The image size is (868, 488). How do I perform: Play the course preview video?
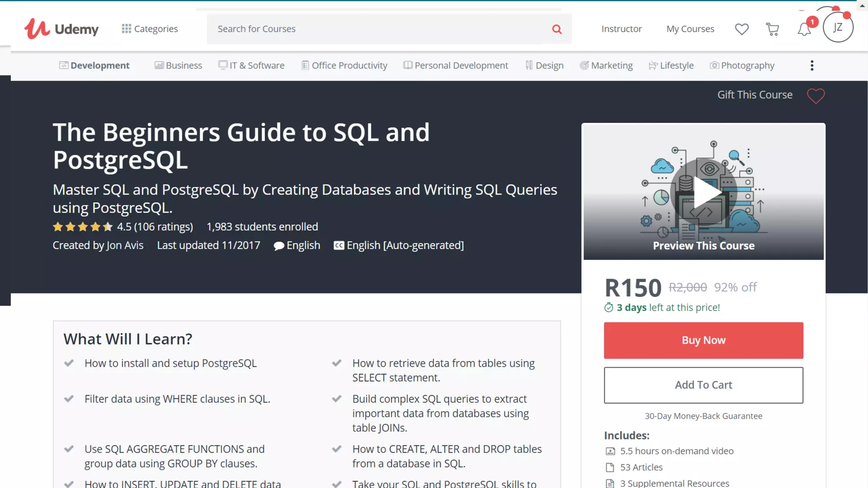704,192
